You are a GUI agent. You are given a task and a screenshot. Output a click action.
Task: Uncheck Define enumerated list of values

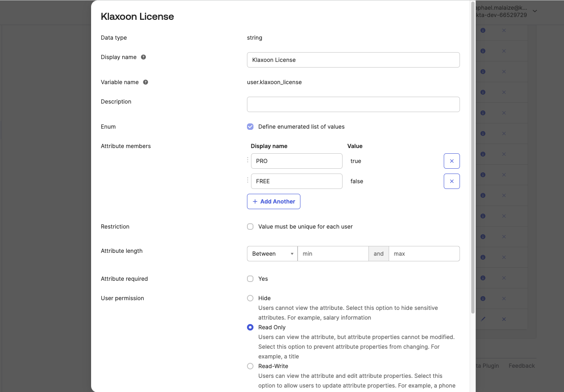click(250, 127)
